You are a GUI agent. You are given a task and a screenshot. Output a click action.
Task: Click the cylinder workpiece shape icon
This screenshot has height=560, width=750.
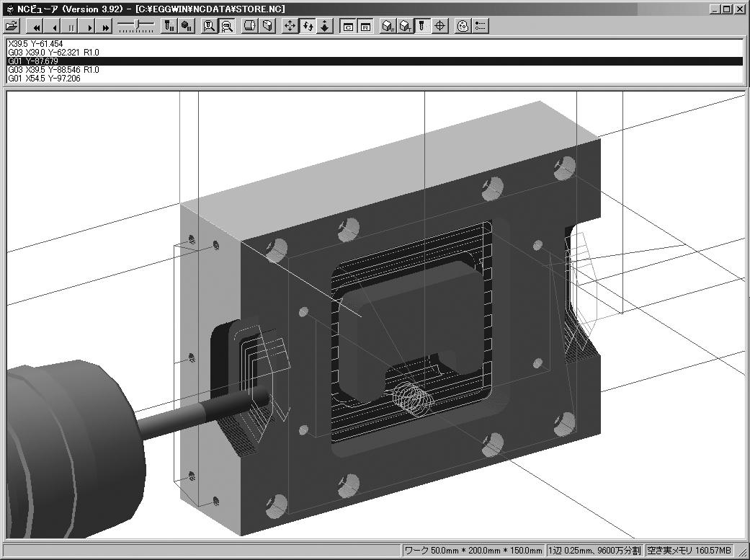[249, 26]
